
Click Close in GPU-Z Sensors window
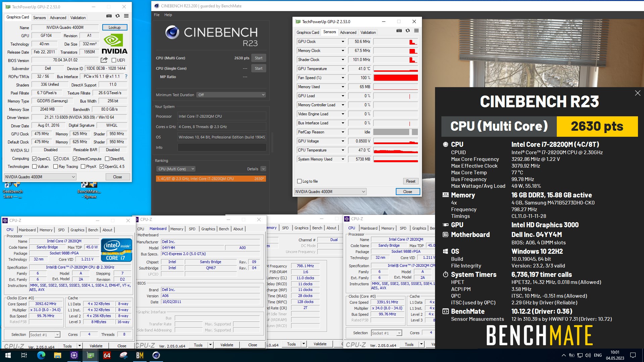408,192
